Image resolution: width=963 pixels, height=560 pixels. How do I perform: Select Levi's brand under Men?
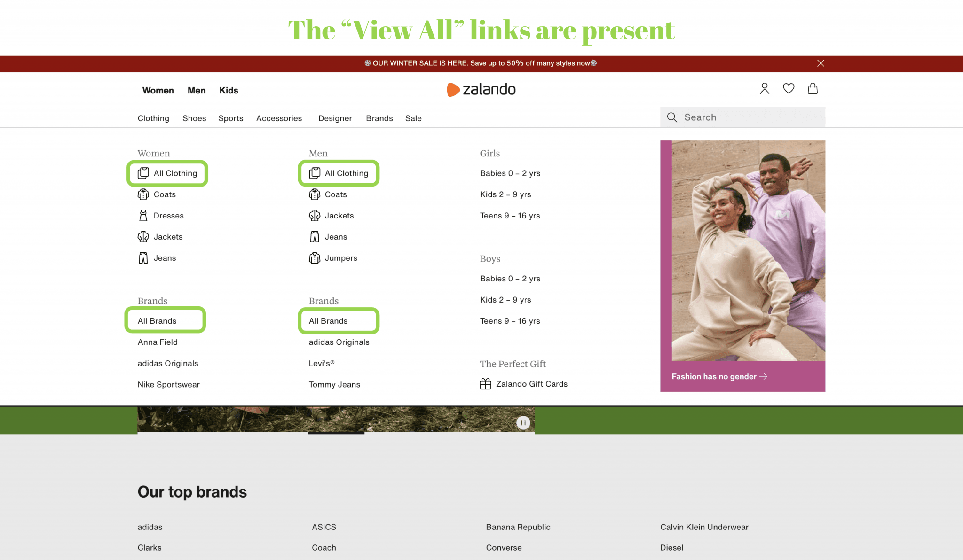pyautogui.click(x=322, y=363)
